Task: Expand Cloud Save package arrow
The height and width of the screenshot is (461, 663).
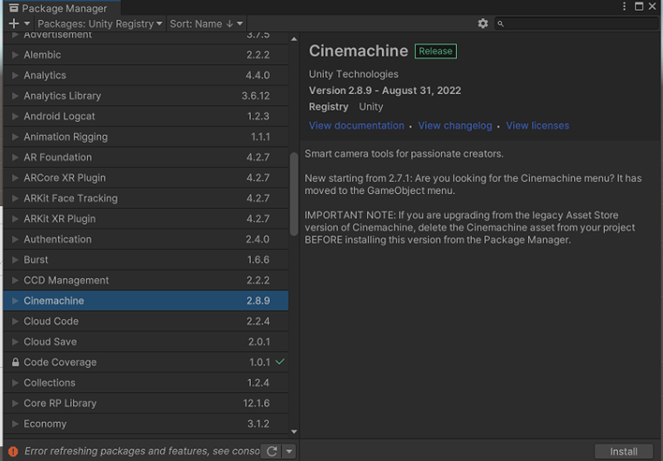Action: (15, 342)
